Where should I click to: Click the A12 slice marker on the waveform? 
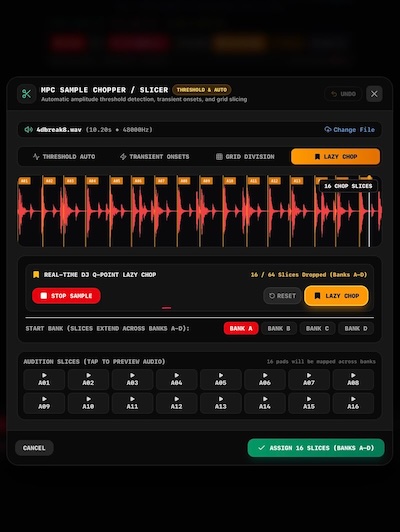pyautogui.click(x=274, y=181)
